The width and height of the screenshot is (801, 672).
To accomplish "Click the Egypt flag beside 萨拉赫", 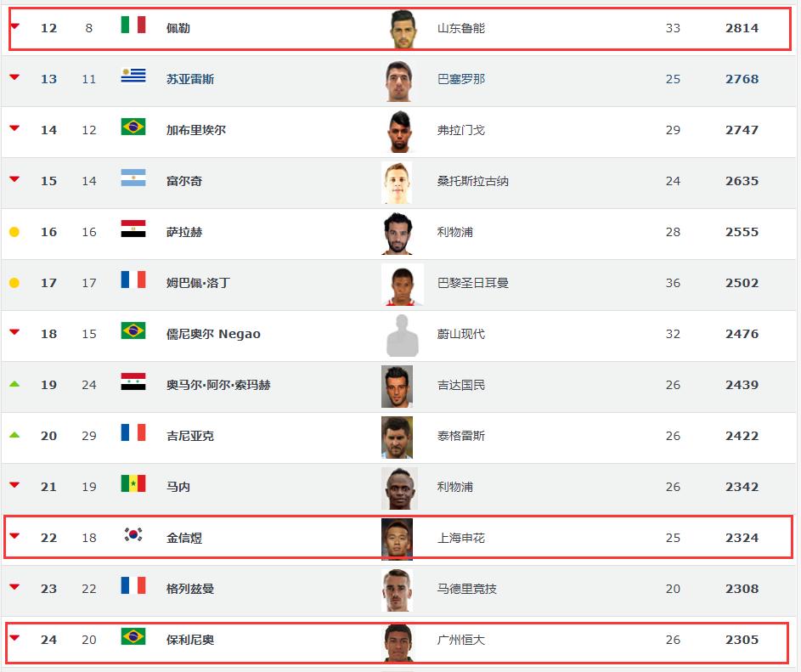I will (x=133, y=229).
